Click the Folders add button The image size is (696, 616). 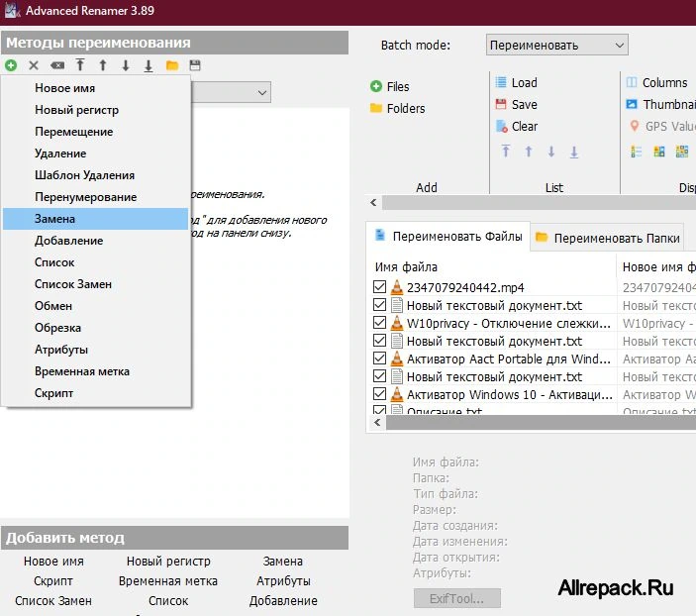tap(397, 108)
